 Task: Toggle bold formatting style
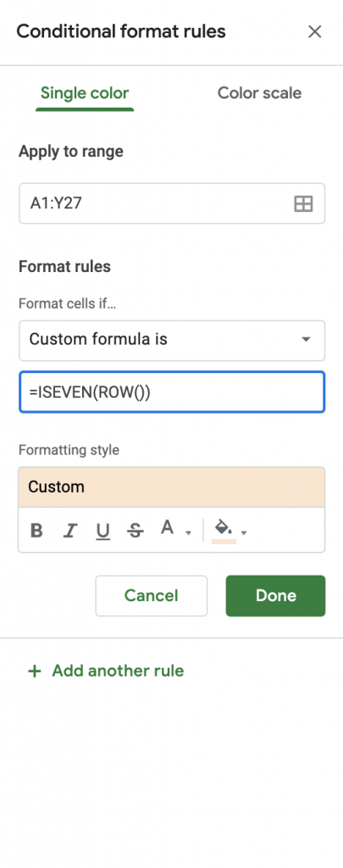tap(36, 531)
